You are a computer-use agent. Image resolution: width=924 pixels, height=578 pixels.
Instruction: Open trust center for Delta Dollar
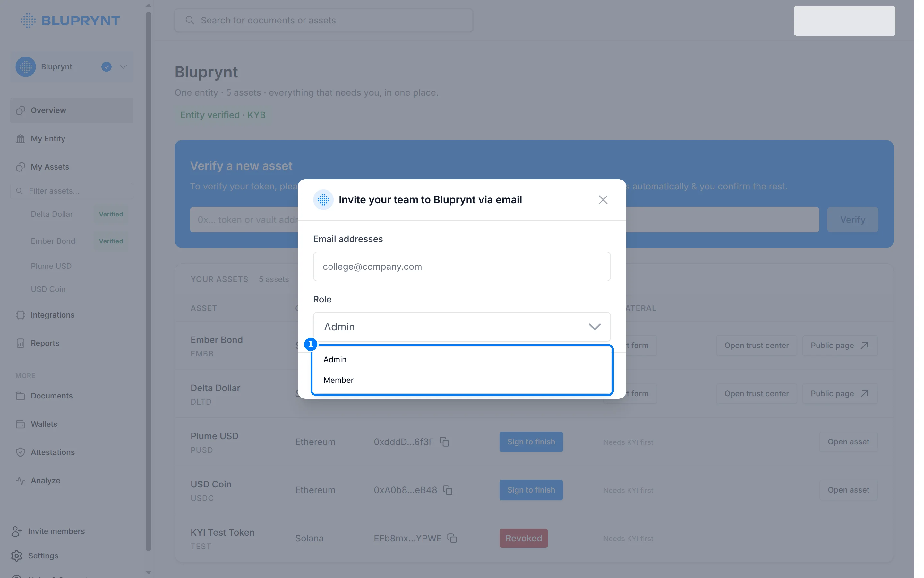[757, 394]
